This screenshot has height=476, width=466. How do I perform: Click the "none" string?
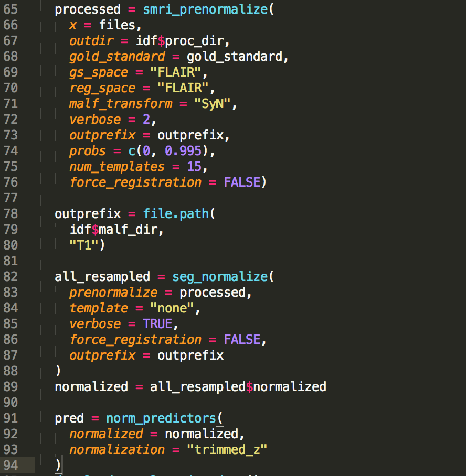point(172,308)
